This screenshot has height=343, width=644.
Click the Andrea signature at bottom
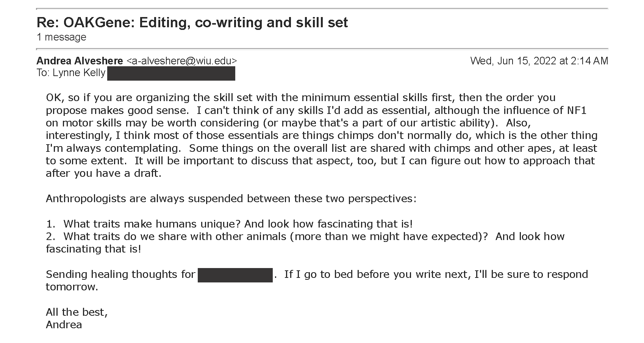click(64, 325)
